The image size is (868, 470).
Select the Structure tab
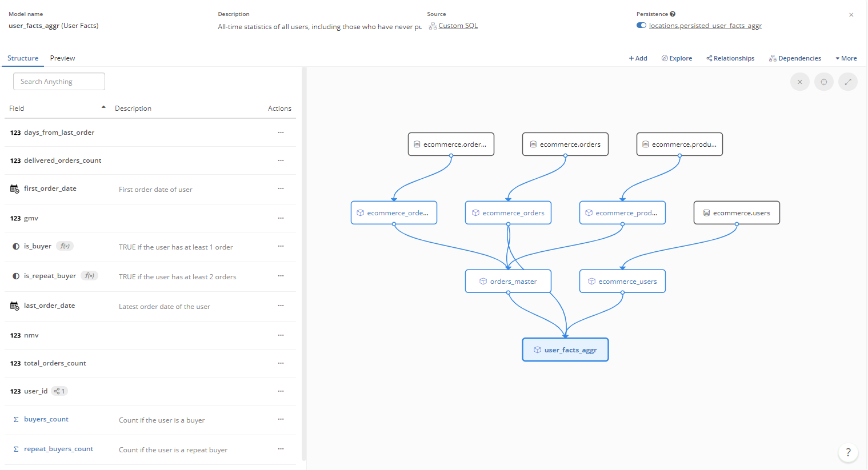[x=23, y=58]
